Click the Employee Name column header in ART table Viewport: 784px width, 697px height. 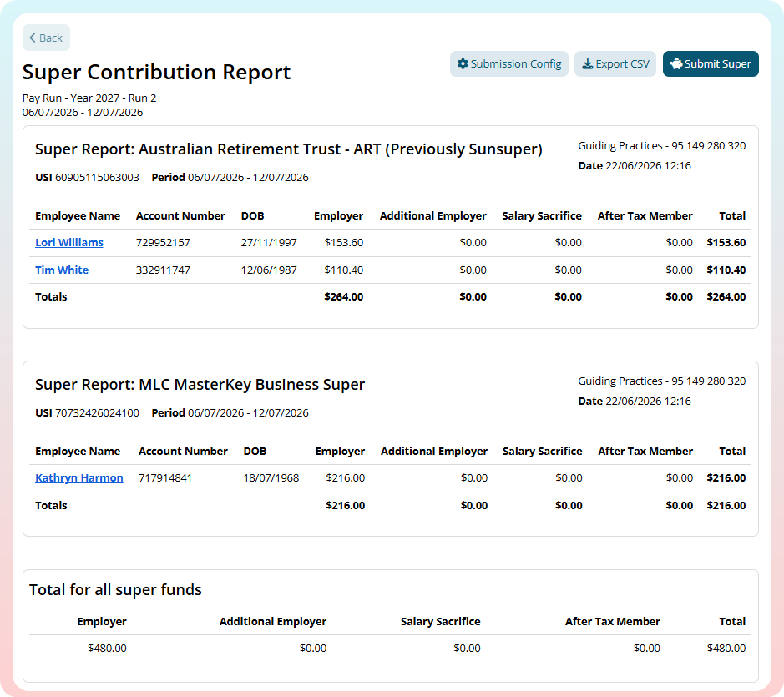point(78,216)
